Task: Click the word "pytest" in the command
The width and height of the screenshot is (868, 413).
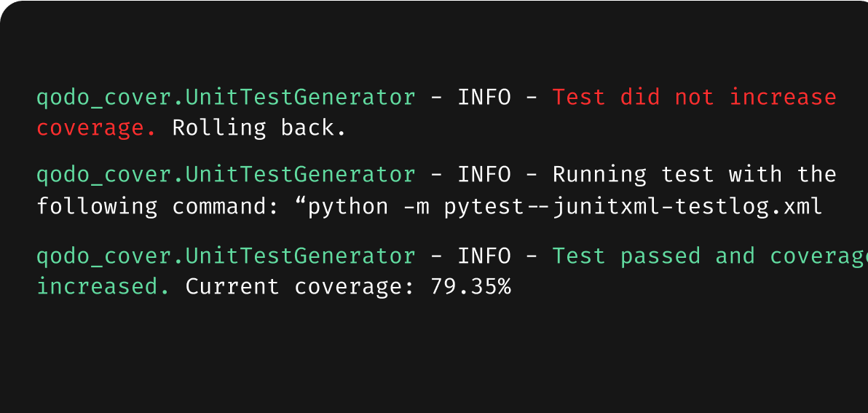Action: (x=484, y=207)
